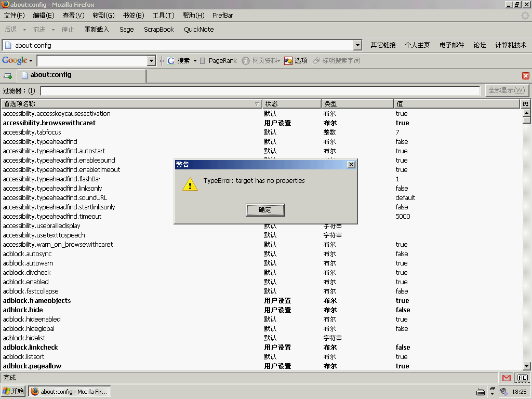Screen dimensions: 532x399
Task: Select the about:config tab
Action: [x=82, y=75]
